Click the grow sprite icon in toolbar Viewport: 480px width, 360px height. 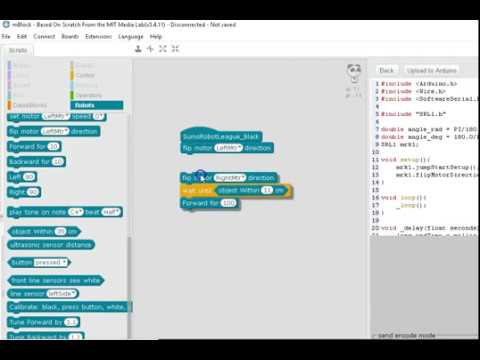(x=163, y=49)
